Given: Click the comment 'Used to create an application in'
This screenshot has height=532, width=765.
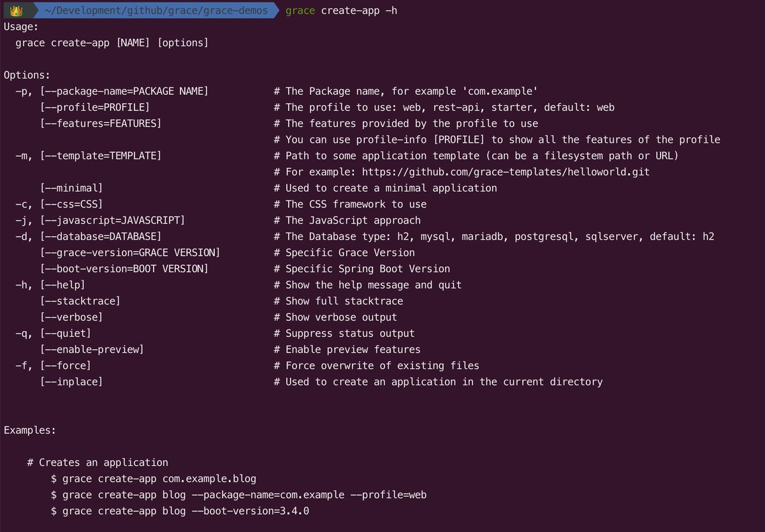Looking at the screenshot, I should (x=438, y=382).
